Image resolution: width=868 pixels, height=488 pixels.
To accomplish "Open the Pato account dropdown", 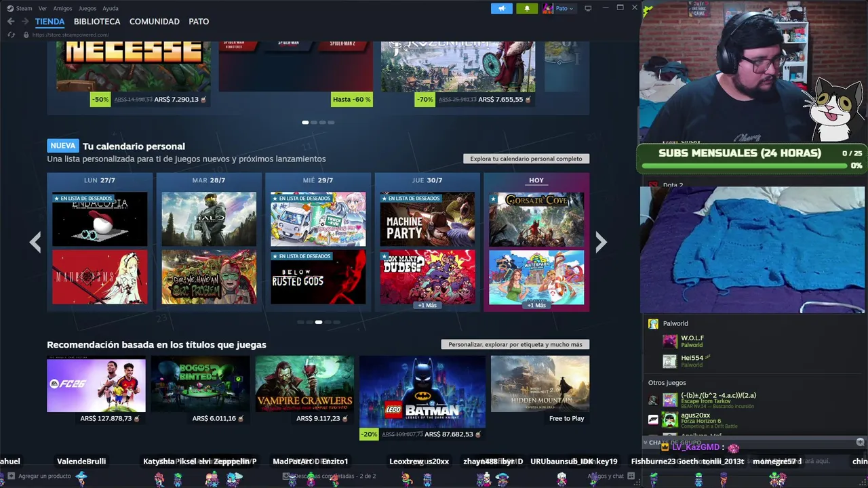I will point(564,8).
